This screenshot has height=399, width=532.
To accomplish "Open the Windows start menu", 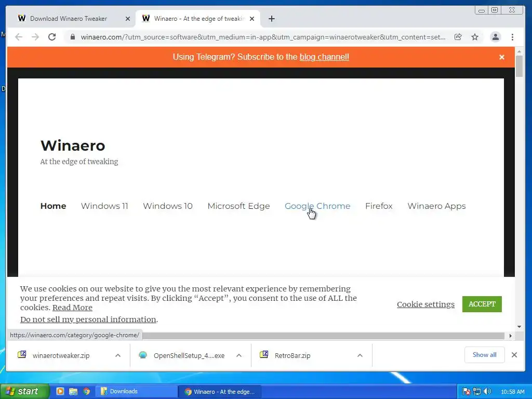I will (x=24, y=391).
